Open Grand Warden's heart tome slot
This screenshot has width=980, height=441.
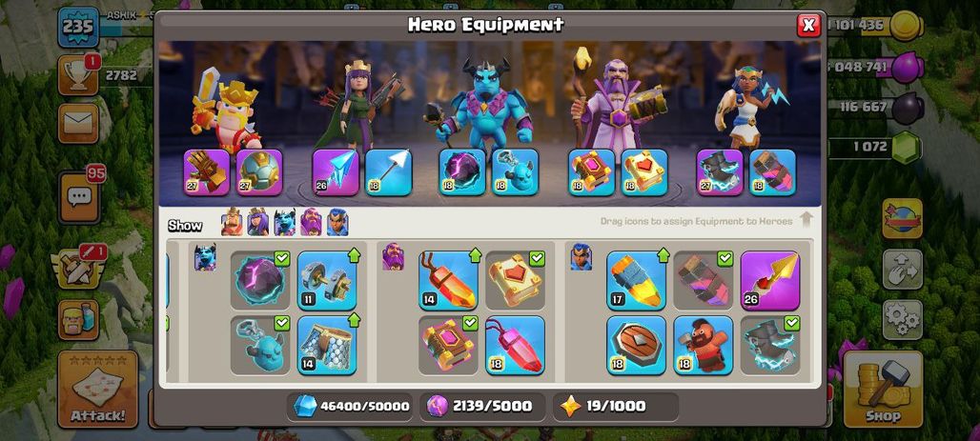tap(644, 172)
